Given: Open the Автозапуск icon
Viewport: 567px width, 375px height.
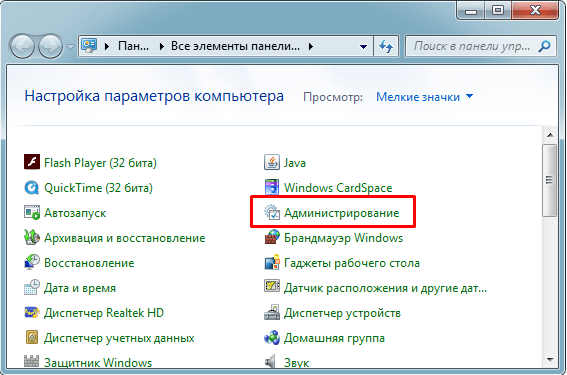Looking at the screenshot, I should pos(32,212).
